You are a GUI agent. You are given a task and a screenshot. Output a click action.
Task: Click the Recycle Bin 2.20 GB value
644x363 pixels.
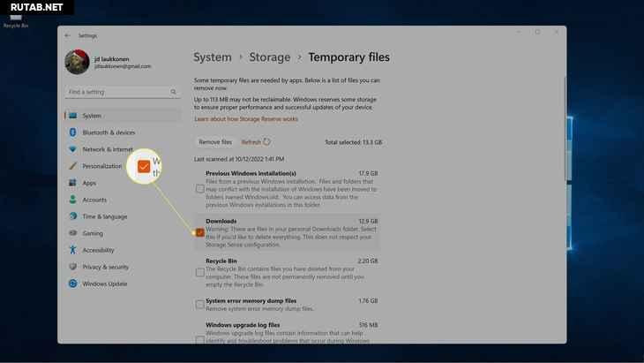click(x=368, y=261)
